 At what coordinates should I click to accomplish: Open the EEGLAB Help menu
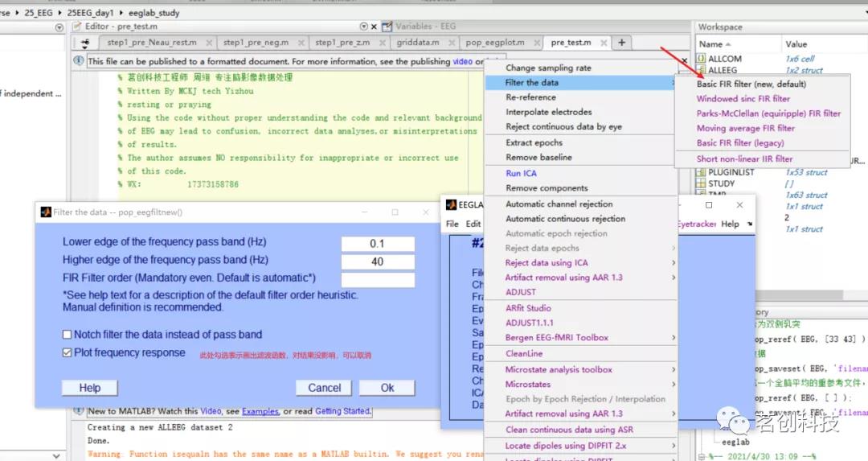[x=730, y=224]
